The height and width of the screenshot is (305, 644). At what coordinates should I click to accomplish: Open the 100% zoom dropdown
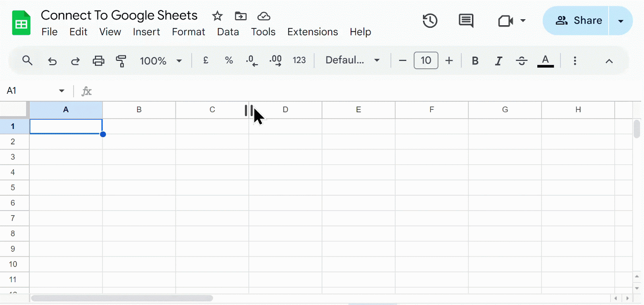pos(161,61)
